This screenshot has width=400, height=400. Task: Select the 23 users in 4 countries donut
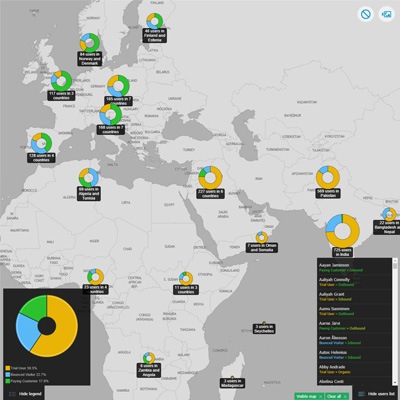click(x=96, y=277)
